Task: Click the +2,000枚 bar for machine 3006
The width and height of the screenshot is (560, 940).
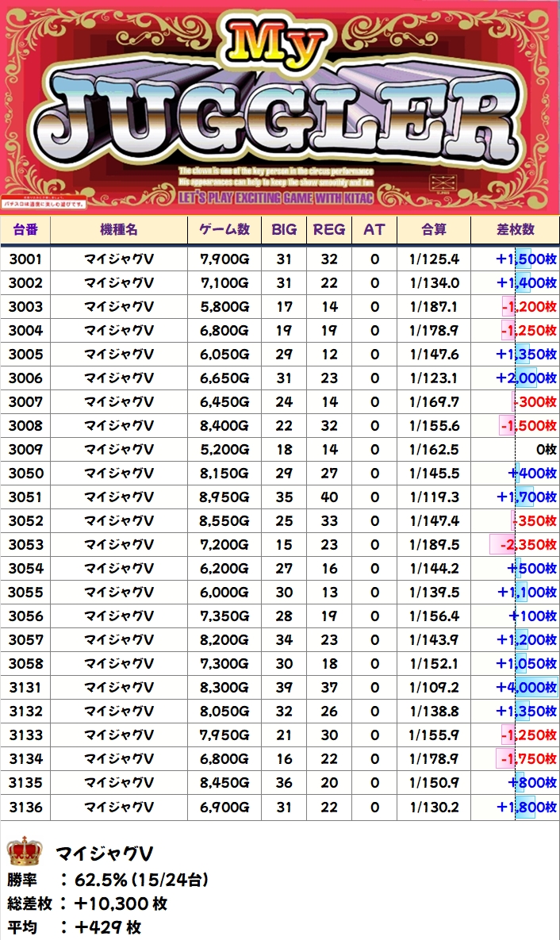Action: click(x=526, y=378)
